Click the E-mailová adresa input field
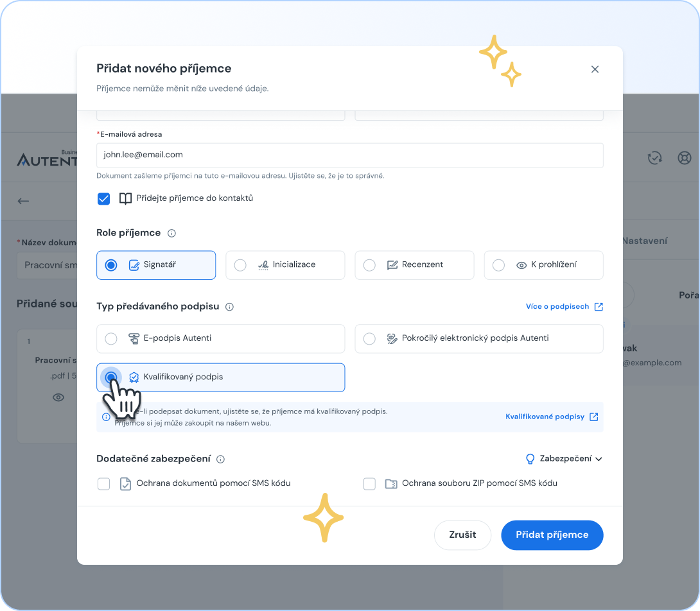Screen dimensions: 700x611 click(x=349, y=155)
